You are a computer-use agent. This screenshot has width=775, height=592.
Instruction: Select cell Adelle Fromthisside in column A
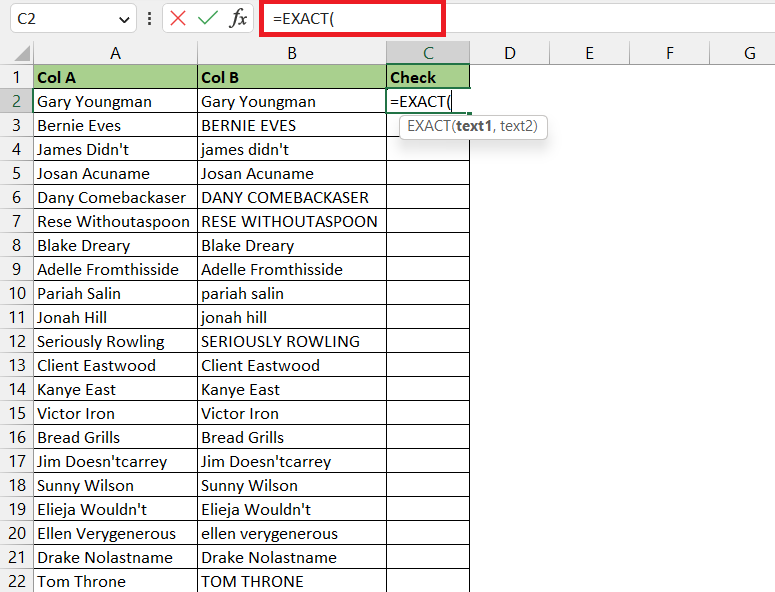pyautogui.click(x=115, y=269)
